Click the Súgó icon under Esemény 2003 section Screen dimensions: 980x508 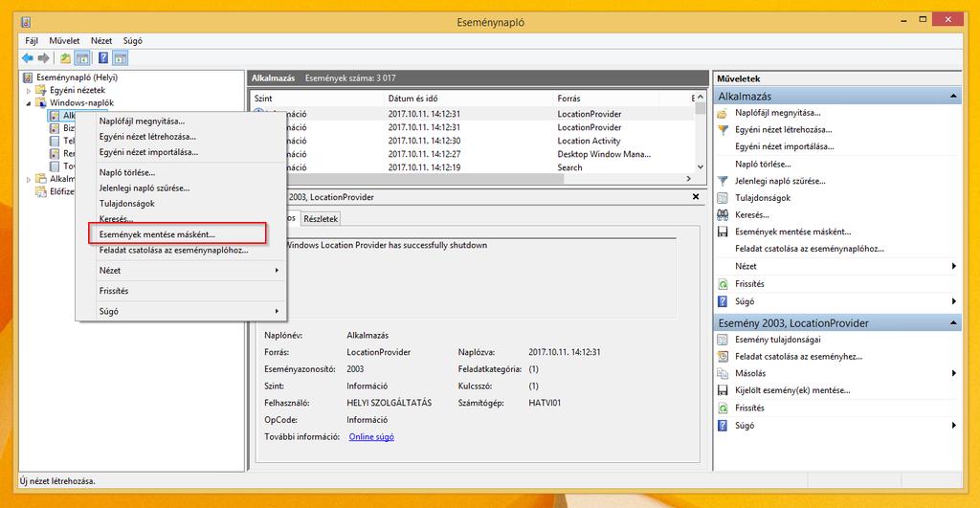point(723,426)
